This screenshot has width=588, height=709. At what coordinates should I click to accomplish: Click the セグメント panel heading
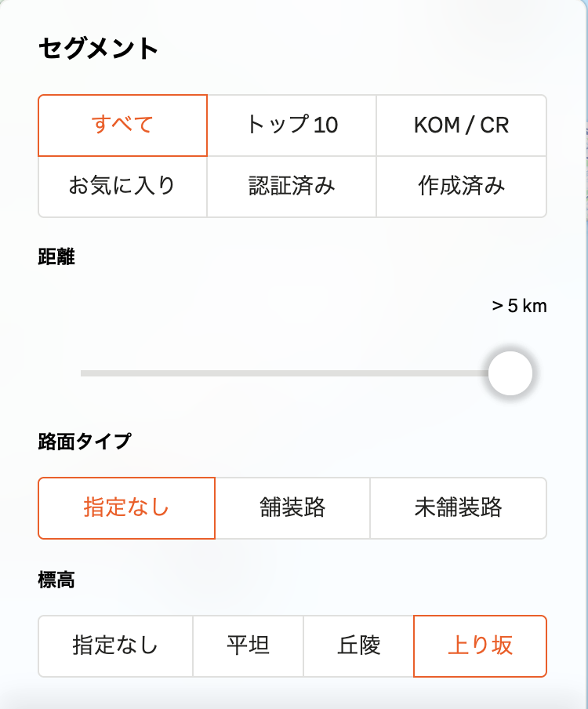(x=98, y=49)
